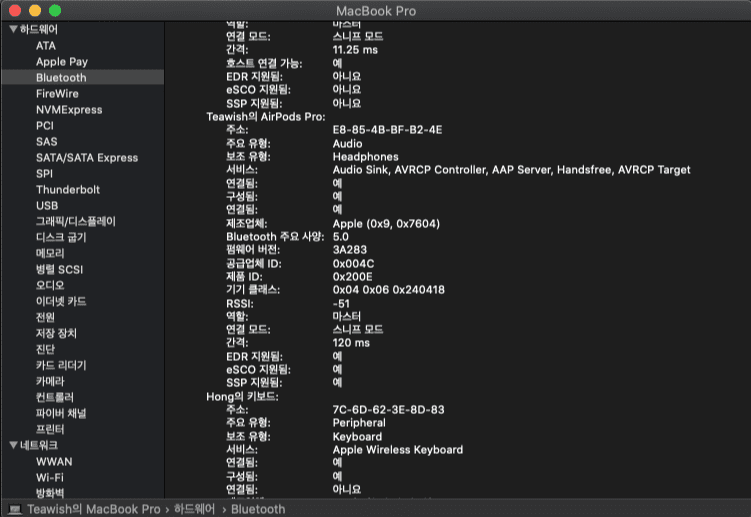Image resolution: width=751 pixels, height=517 pixels.
Task: Click the product ID 0x200E
Action: tap(353, 277)
